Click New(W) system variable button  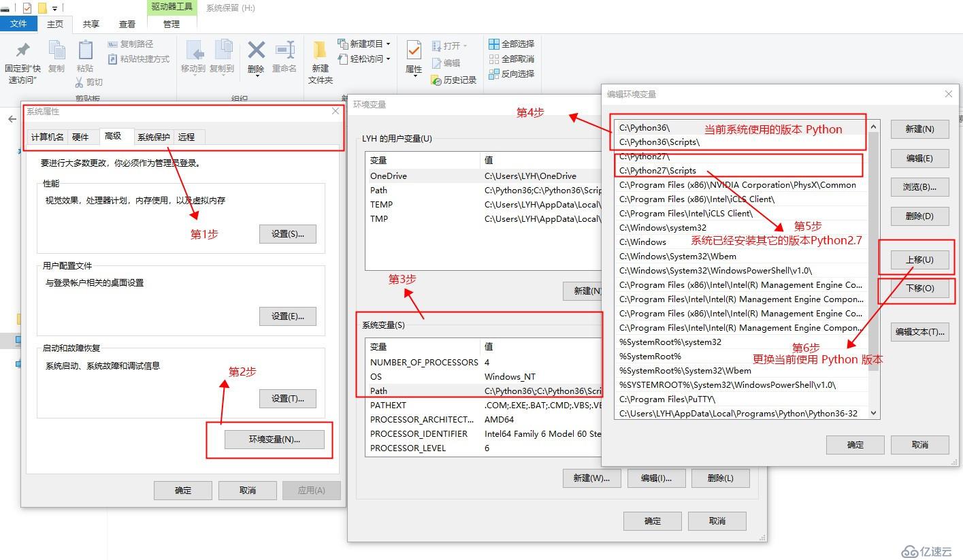(x=591, y=478)
